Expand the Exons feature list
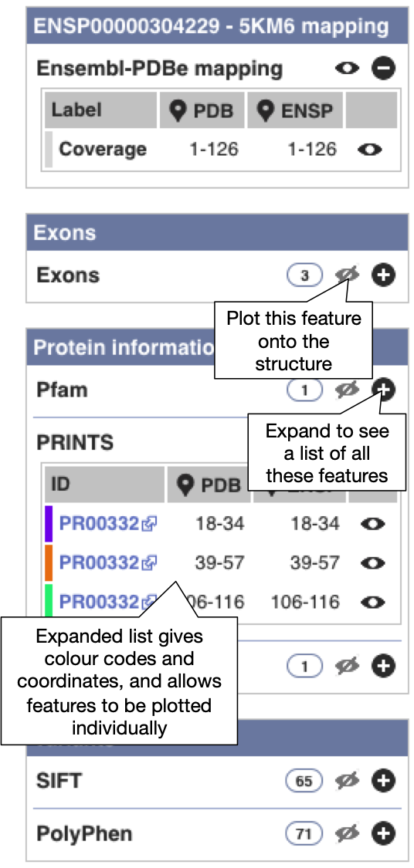Viewport: 414px width, 868px height. [x=384, y=275]
